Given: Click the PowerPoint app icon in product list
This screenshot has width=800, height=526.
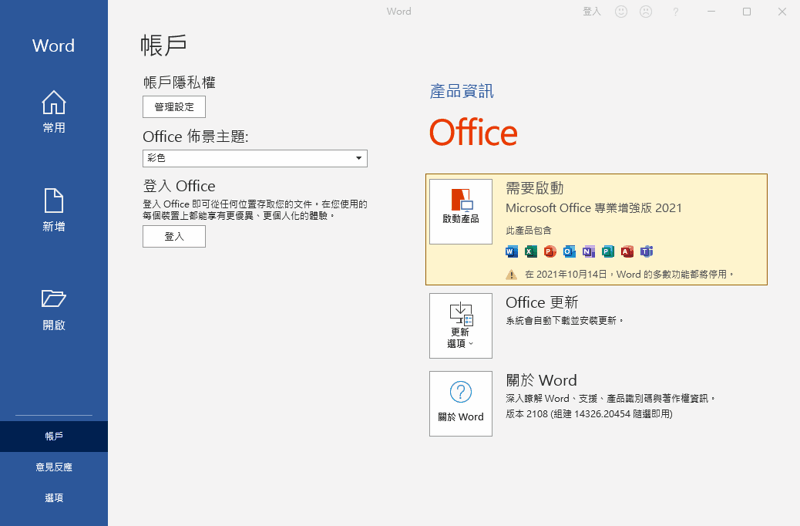Looking at the screenshot, I should click(x=550, y=252).
